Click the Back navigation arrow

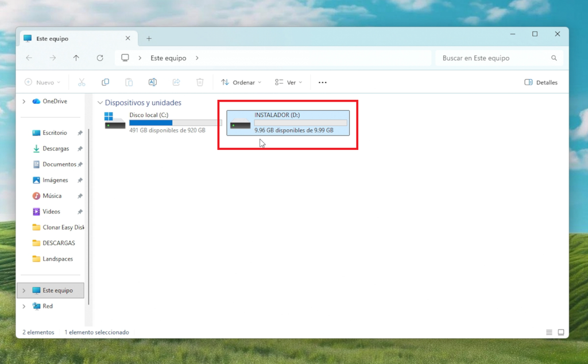pos(29,58)
